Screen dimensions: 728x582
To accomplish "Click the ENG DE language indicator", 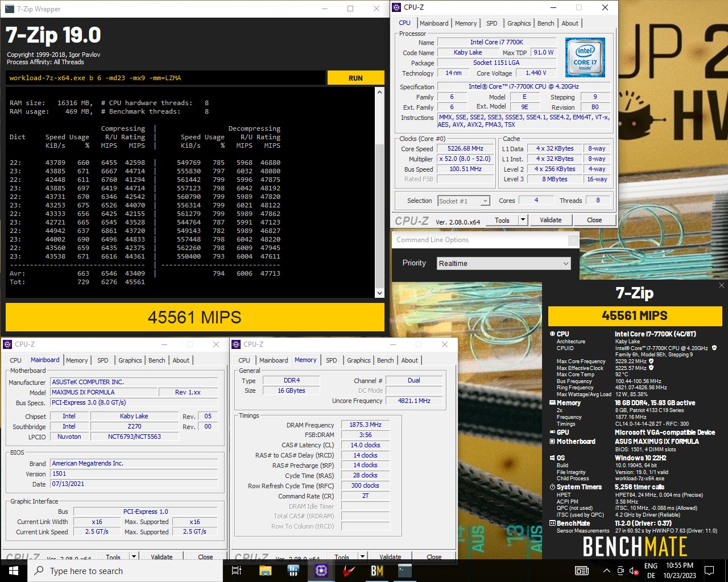I will (651, 571).
